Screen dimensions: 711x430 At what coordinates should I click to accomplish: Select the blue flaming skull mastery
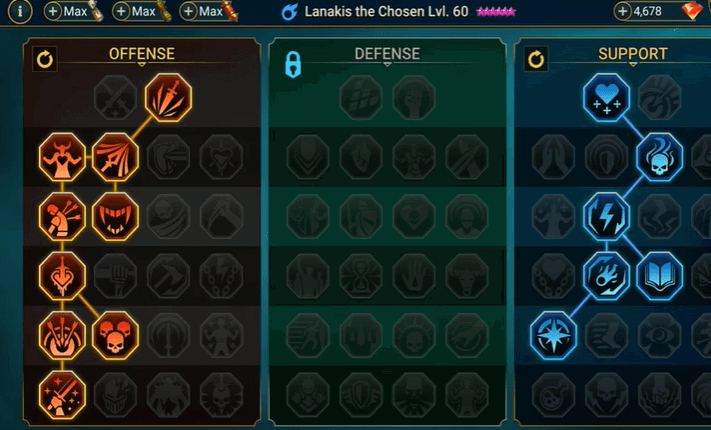coord(659,157)
